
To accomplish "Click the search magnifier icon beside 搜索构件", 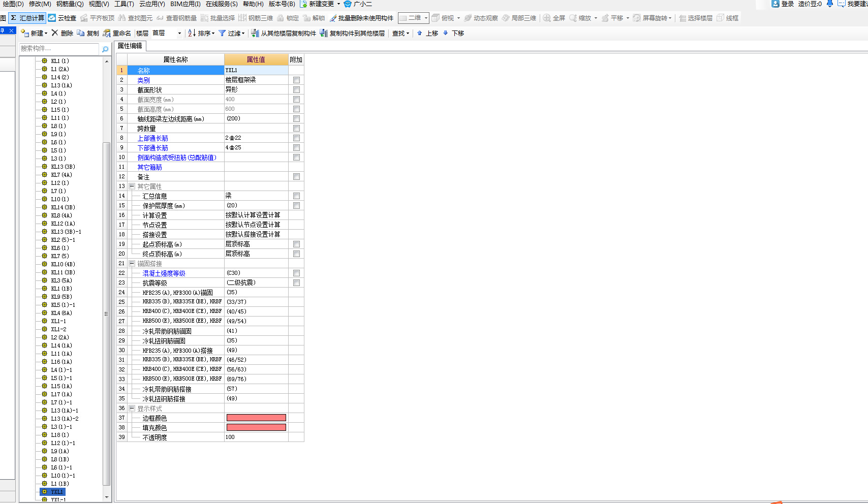I will tap(105, 49).
